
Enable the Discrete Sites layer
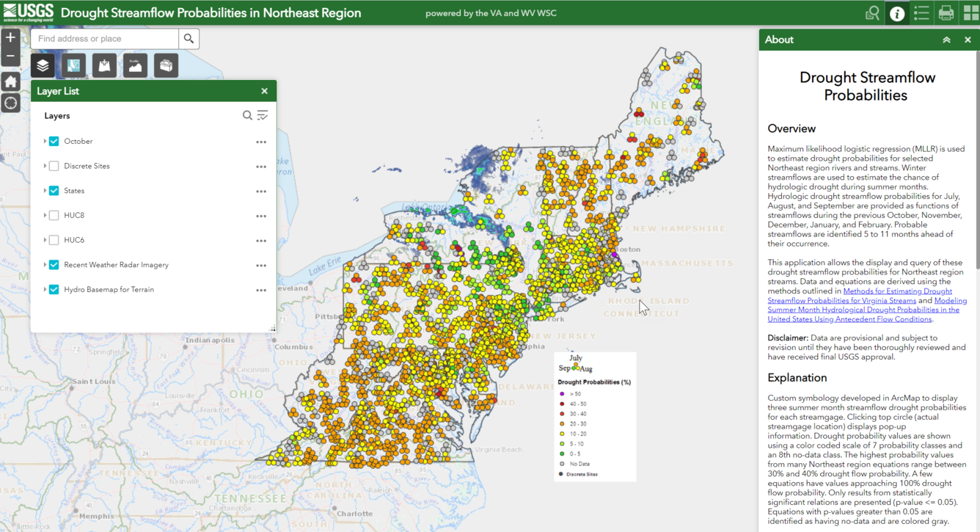tap(53, 166)
